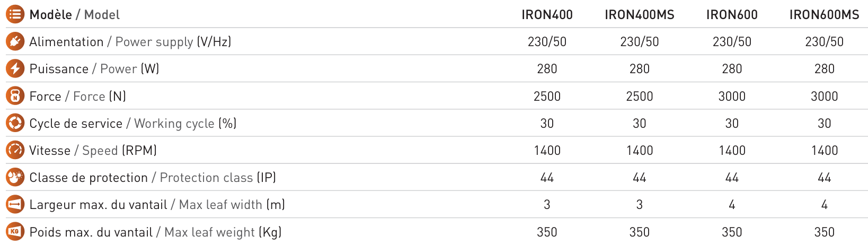The height and width of the screenshot is (244, 868).
Task: Select the IRON400MS column header
Action: coord(640,15)
